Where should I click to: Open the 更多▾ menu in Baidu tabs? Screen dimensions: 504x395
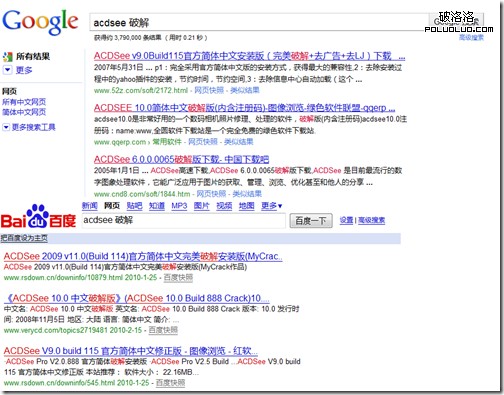(271, 206)
